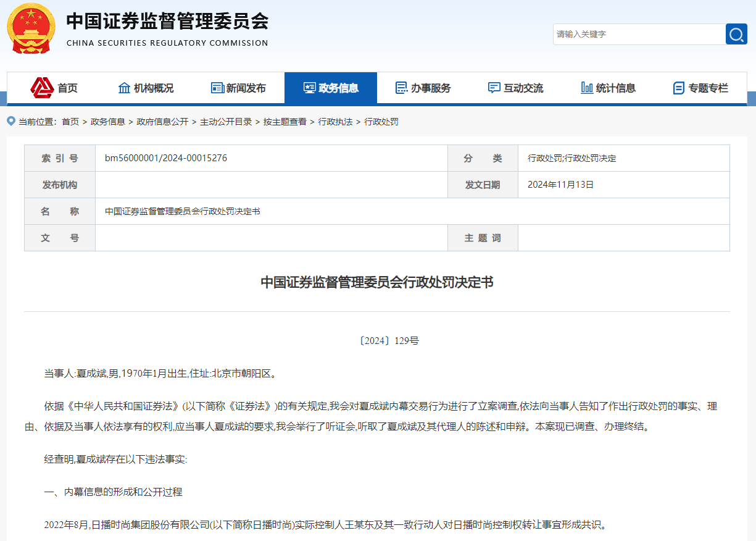Click the 机构概况 building icon
Screen dimensions: 756x541
[x=124, y=88]
